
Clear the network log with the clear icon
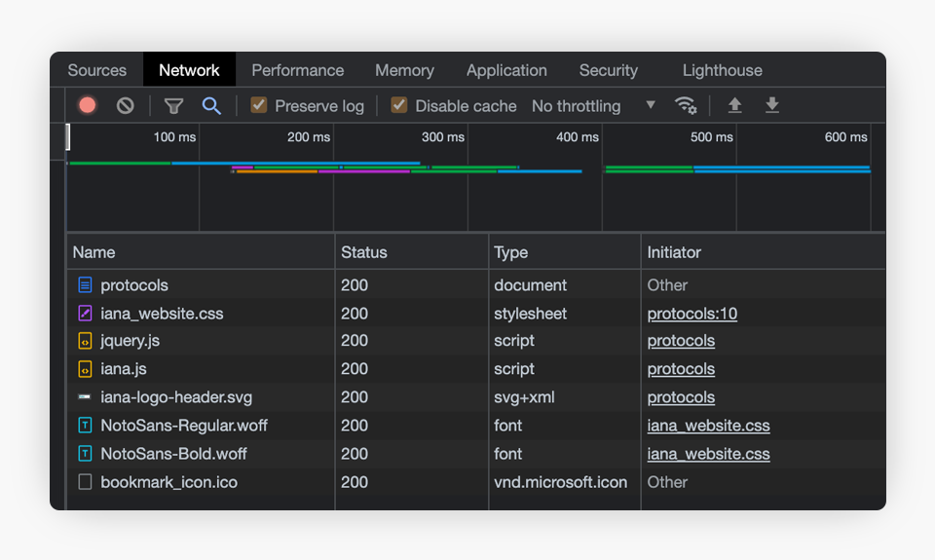coord(126,105)
